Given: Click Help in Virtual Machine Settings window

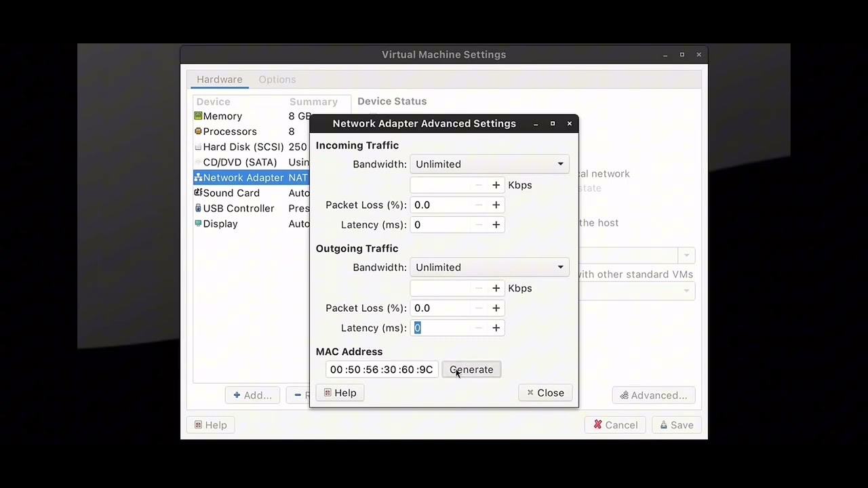Looking at the screenshot, I should coord(210,425).
